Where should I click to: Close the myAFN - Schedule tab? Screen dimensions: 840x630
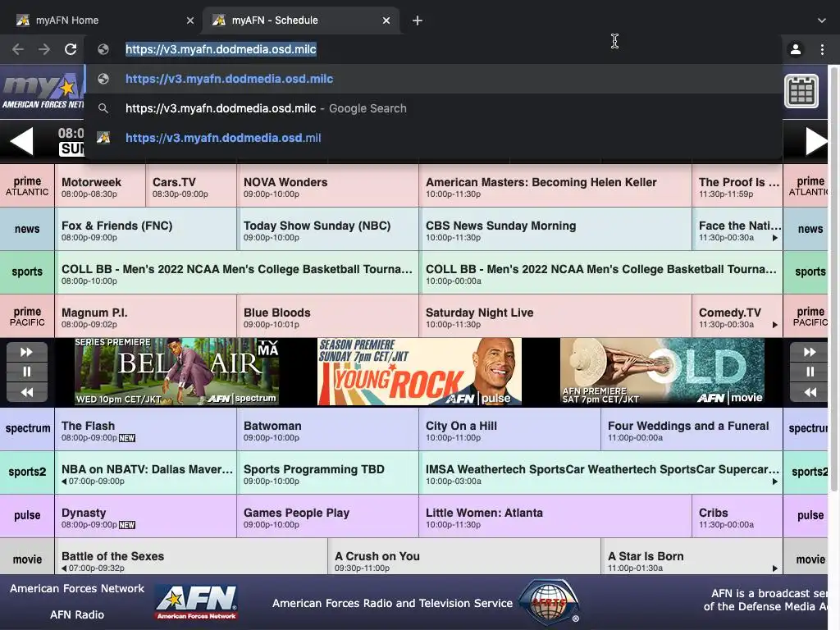point(386,21)
